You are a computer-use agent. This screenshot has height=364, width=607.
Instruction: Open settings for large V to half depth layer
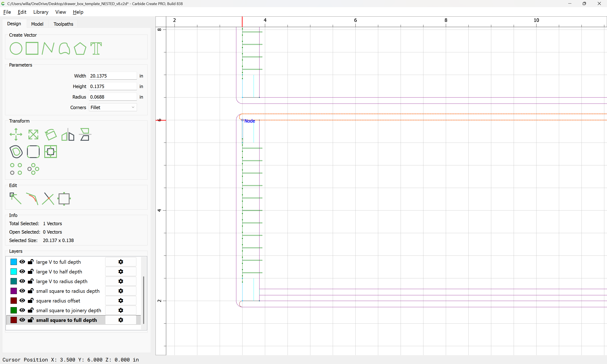pos(121,272)
